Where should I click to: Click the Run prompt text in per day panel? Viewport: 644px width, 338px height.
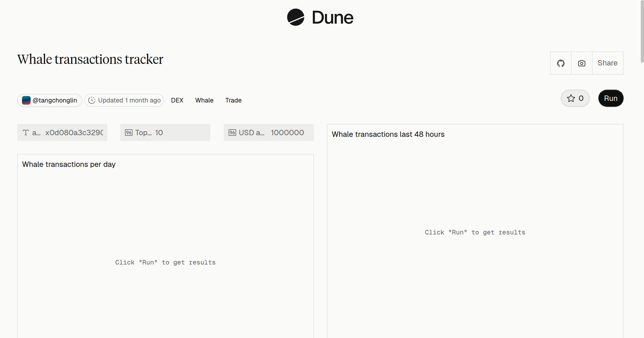pyautogui.click(x=165, y=262)
